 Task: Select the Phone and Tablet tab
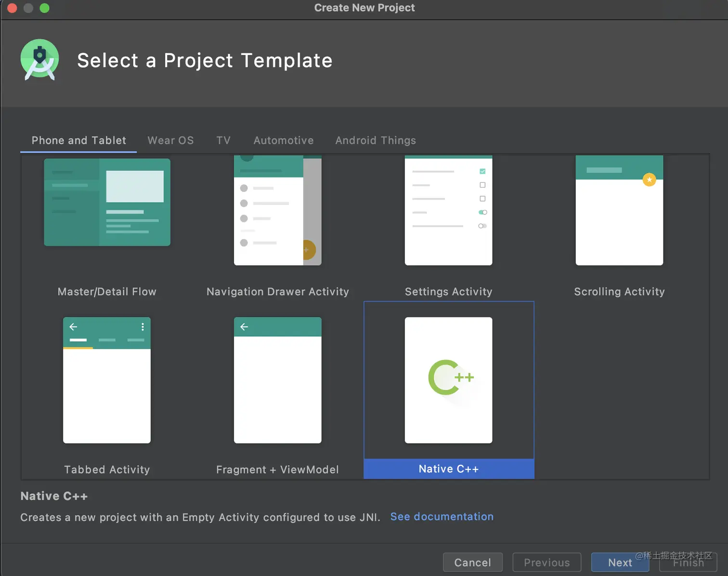click(79, 141)
